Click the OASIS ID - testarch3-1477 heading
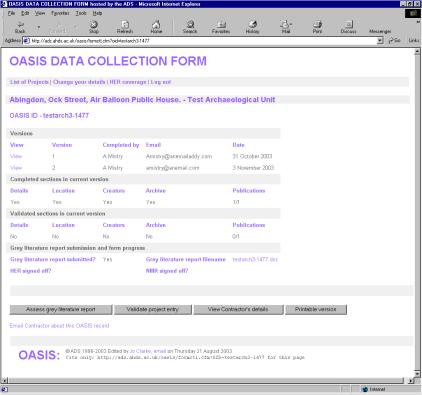Screen dimensions: 422x395 (x=49, y=116)
